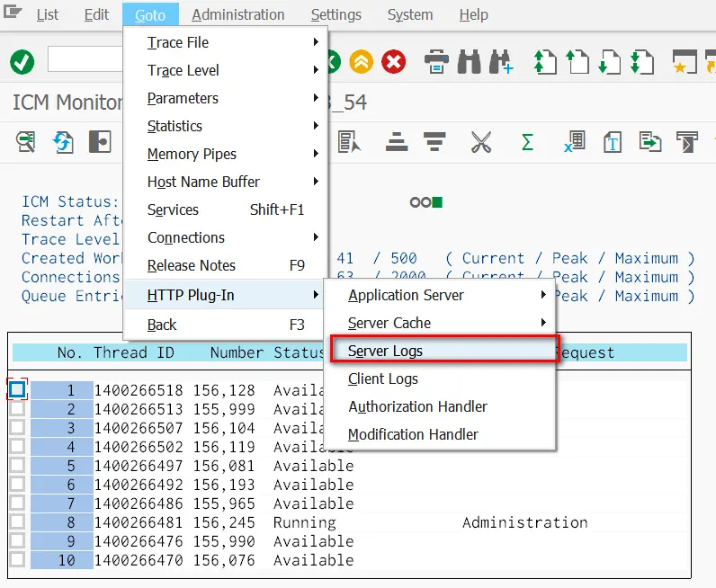Choose Authorization Handler menu entry
Viewport: 716px width, 588px height.
(x=442, y=406)
